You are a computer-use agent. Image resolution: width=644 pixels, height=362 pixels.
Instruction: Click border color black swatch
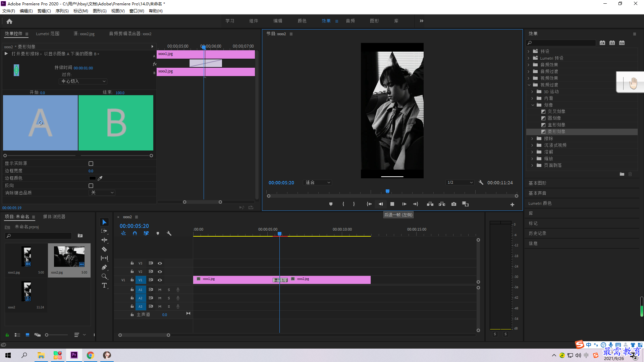click(x=92, y=178)
